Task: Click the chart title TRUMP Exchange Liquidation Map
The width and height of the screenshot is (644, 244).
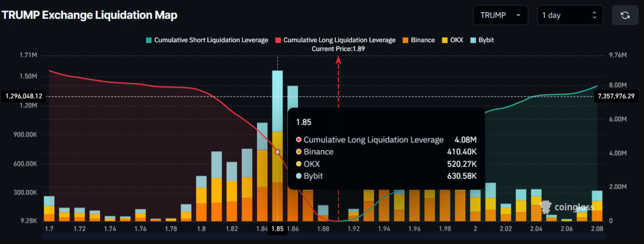Action: tap(90, 15)
